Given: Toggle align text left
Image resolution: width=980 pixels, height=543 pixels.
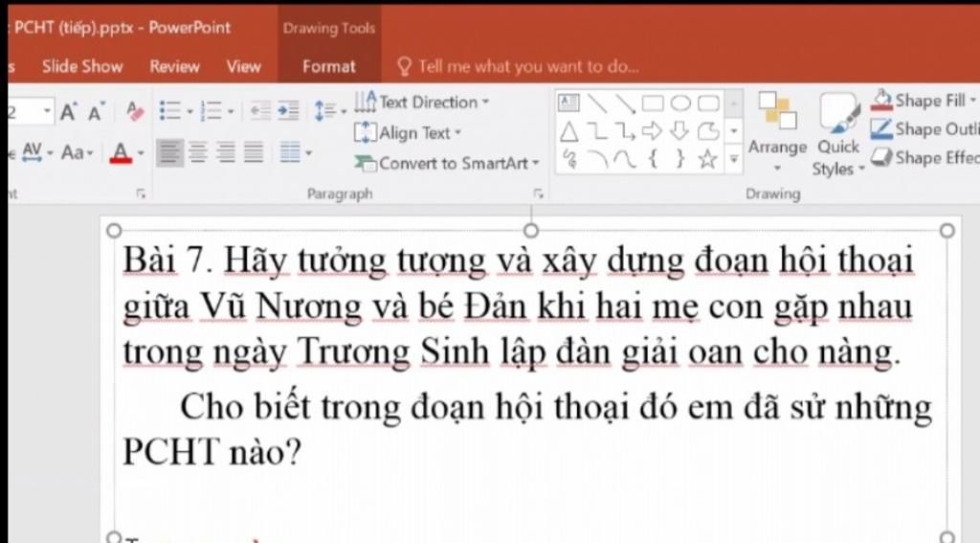Looking at the screenshot, I should [170, 152].
